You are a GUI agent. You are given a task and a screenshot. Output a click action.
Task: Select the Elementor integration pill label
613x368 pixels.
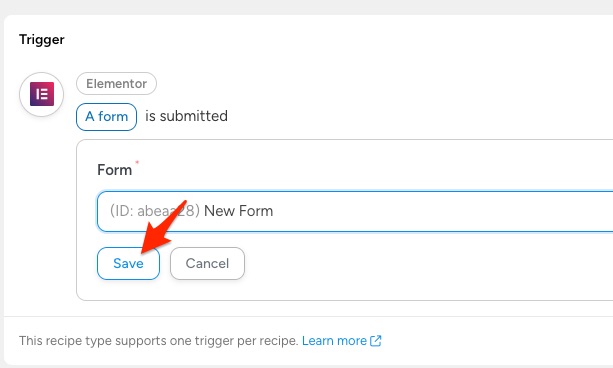(117, 84)
